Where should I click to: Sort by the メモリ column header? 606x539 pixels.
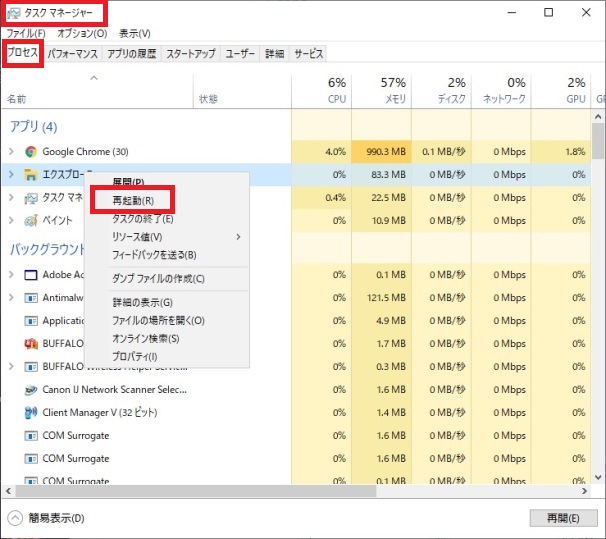tap(381, 91)
